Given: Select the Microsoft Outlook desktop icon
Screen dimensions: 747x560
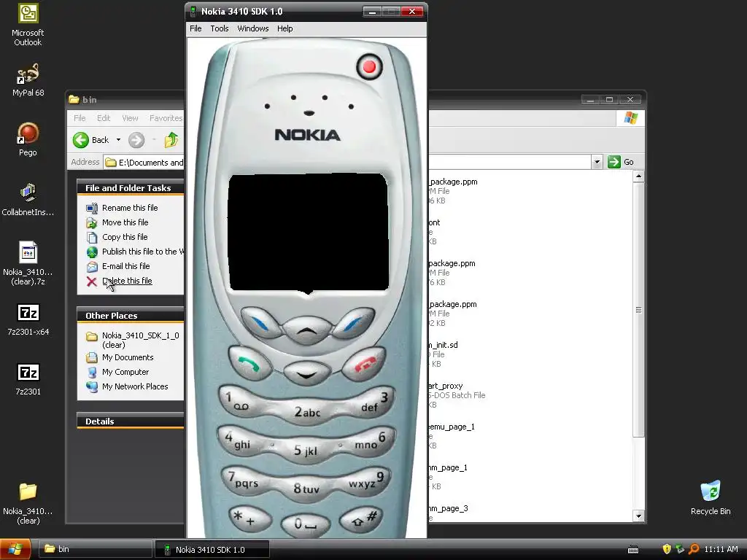Looking at the screenshot, I should (28, 25).
